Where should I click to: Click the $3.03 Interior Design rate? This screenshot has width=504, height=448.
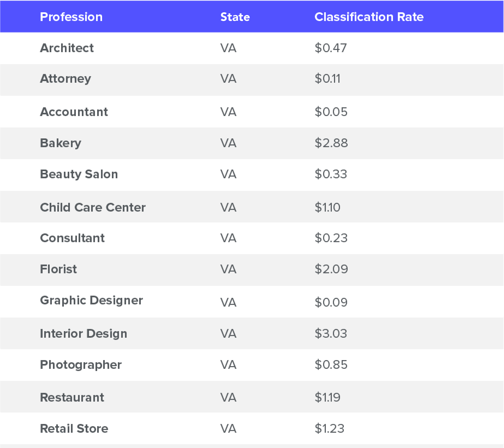point(331,334)
